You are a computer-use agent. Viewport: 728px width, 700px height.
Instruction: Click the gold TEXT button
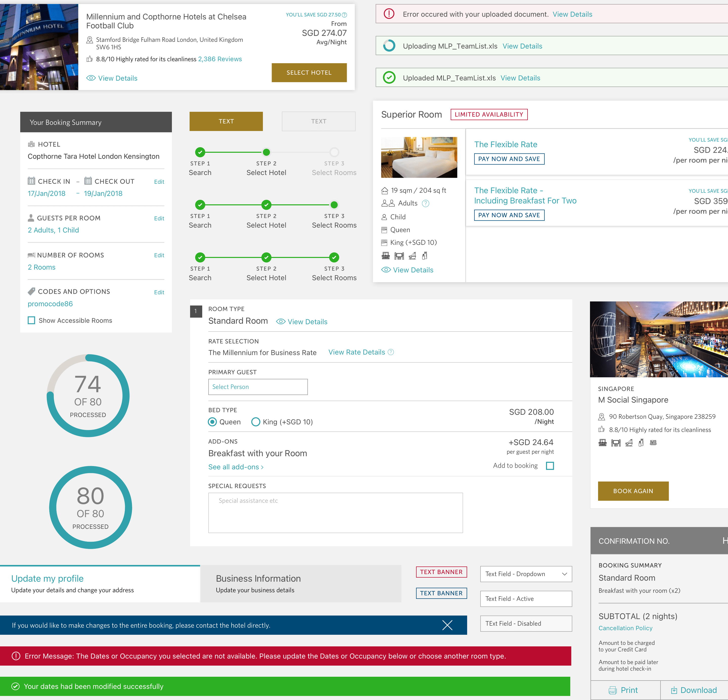(x=226, y=121)
